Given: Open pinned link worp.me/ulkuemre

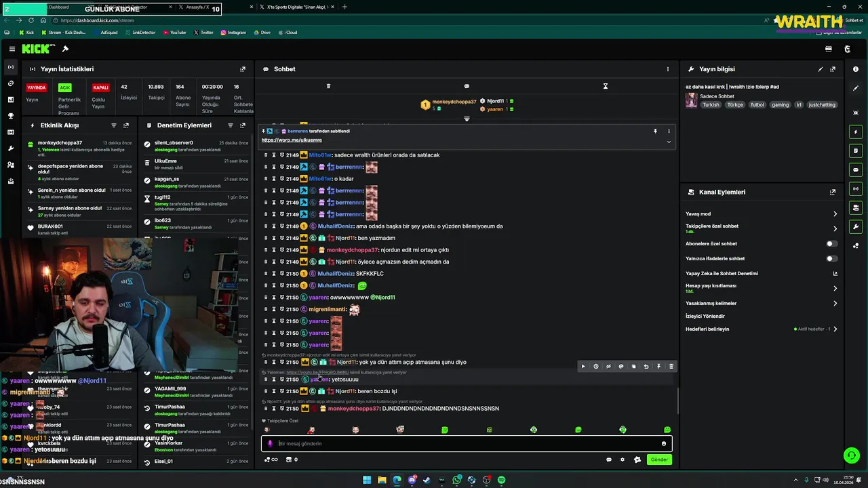Looking at the screenshot, I should 292,140.
